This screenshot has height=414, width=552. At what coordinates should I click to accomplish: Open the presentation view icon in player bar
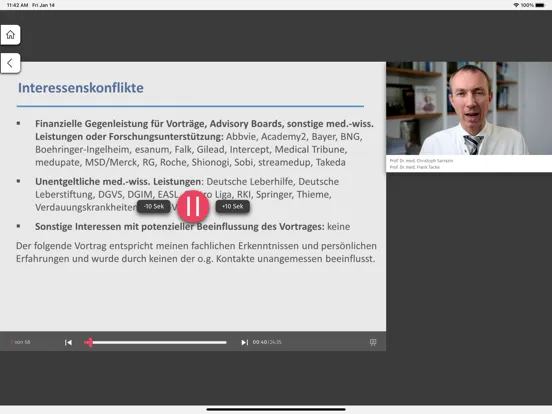373,342
